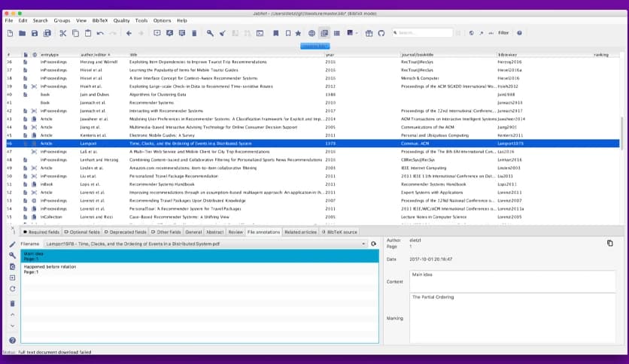The height and width of the screenshot is (364, 629).
Task: Toggle the star ranking icon in toolbar
Action: 298,33
